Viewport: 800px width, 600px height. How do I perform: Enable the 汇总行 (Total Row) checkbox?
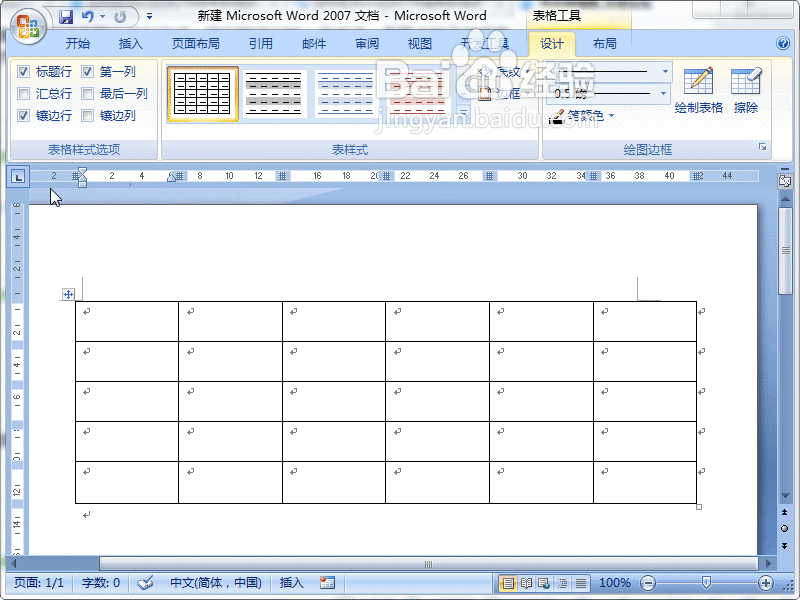click(x=25, y=93)
